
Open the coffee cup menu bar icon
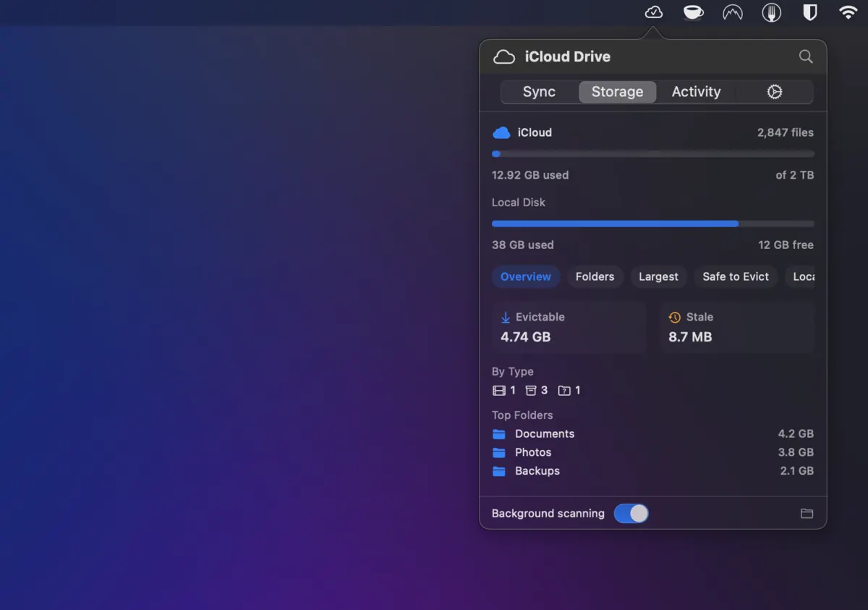tap(693, 12)
